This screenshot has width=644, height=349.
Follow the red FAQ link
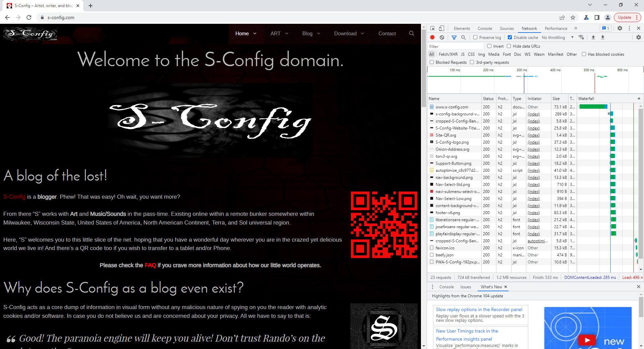pyautogui.click(x=150, y=265)
